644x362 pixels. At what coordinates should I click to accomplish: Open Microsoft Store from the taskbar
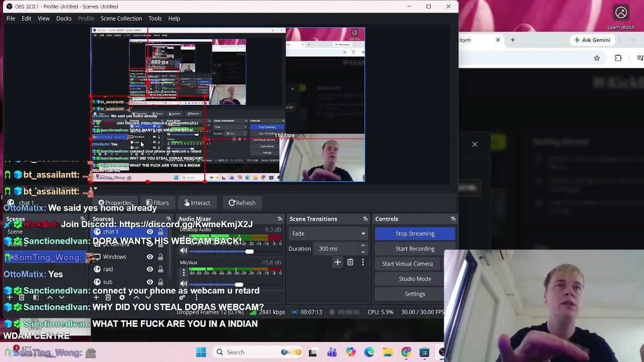(425, 352)
